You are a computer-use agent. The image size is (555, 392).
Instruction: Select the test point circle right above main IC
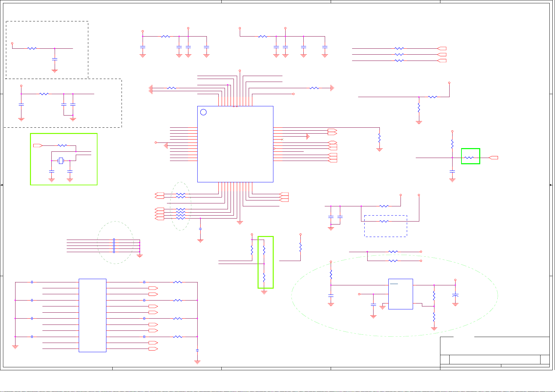293,94
